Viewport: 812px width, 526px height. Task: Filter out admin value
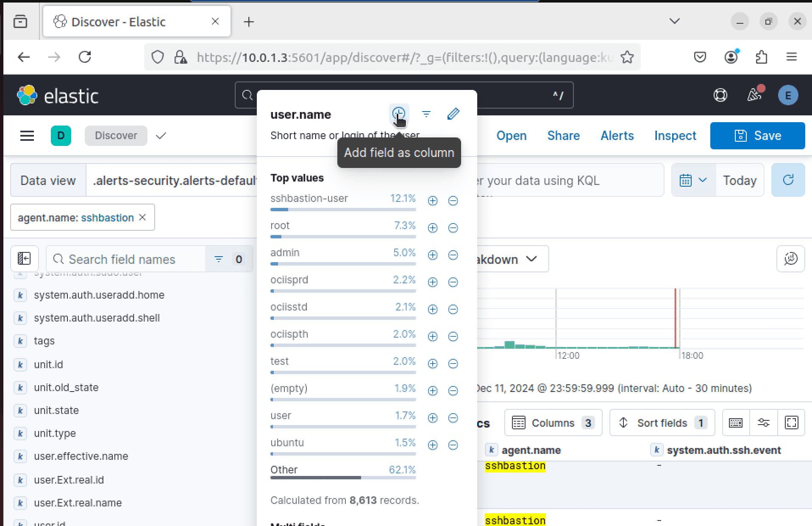[x=453, y=255]
